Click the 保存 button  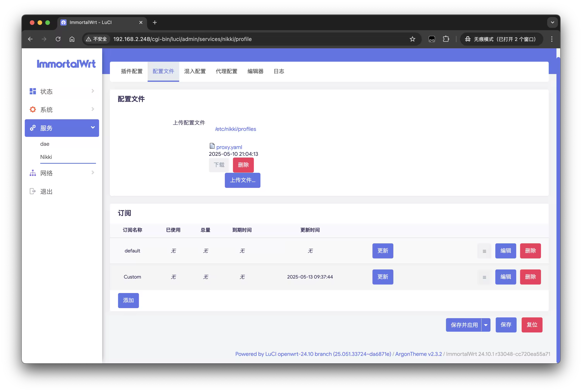pyautogui.click(x=506, y=325)
